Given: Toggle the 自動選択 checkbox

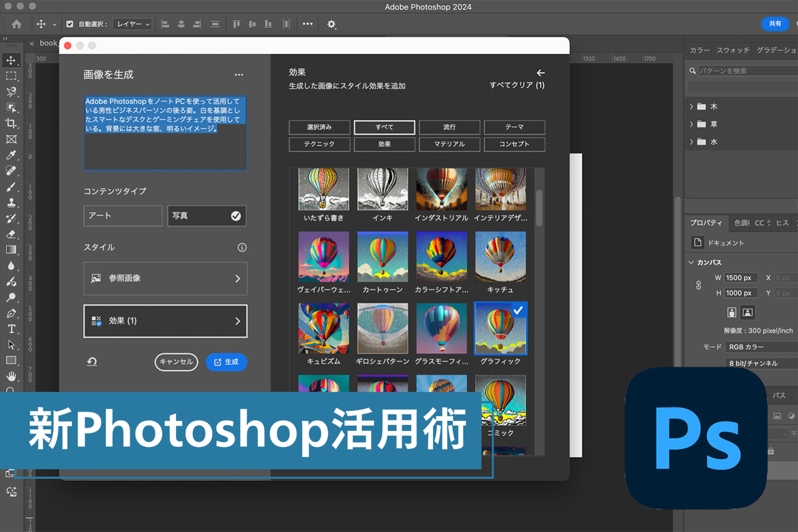Looking at the screenshot, I should pos(70,24).
